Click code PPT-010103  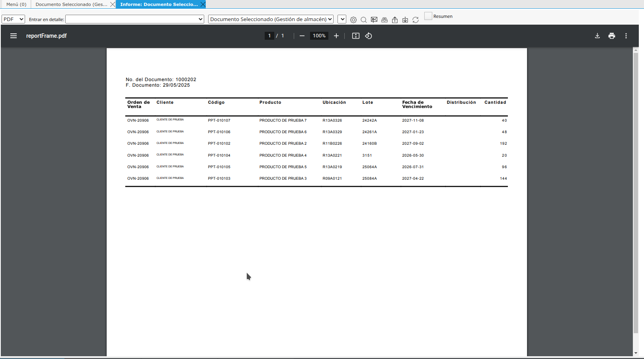pyautogui.click(x=219, y=179)
